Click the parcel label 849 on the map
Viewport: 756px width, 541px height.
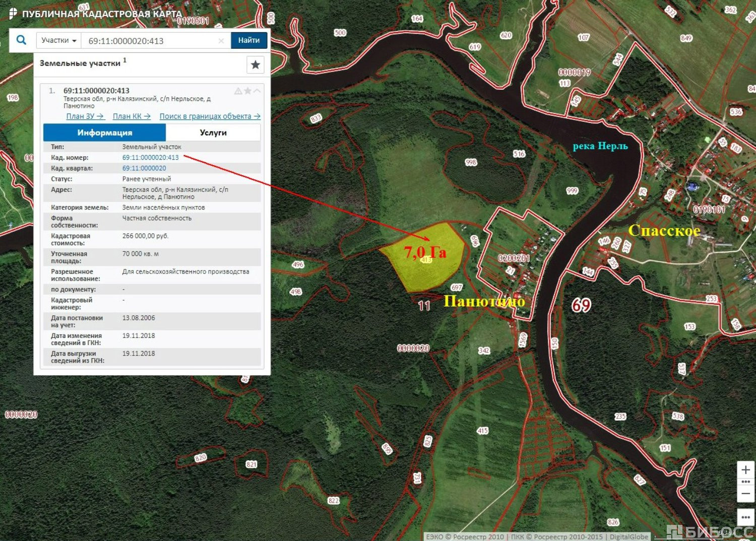(x=686, y=38)
